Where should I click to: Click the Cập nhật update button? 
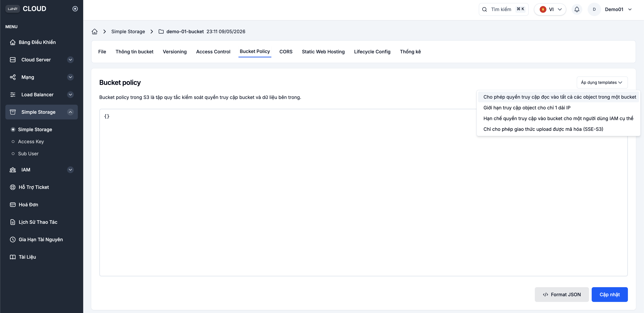609,295
